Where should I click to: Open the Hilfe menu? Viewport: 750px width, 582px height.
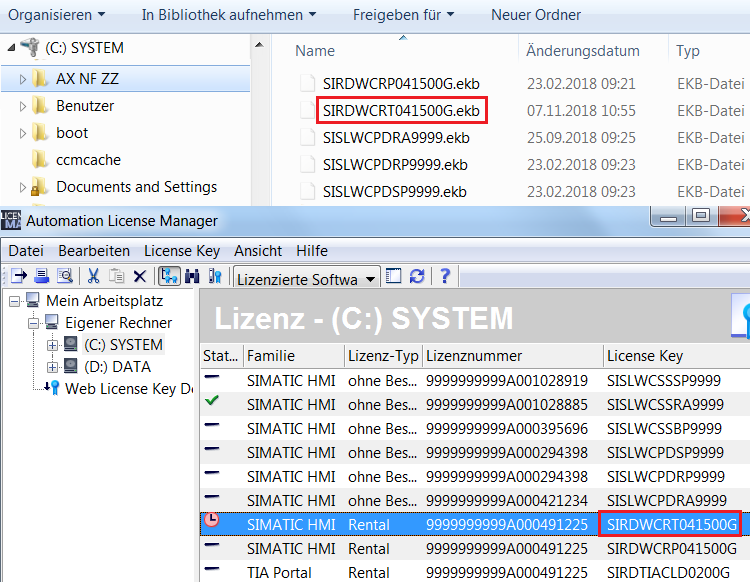point(312,251)
